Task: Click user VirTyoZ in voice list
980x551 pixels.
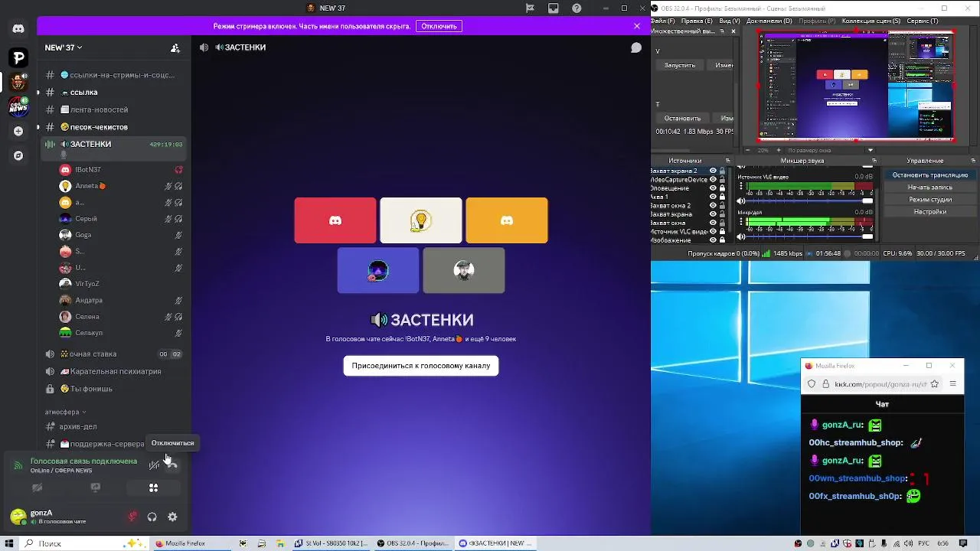Action: [121, 284]
